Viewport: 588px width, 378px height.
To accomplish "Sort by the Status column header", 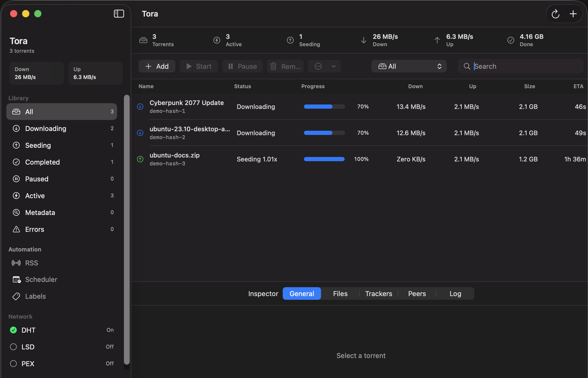I will (242, 86).
